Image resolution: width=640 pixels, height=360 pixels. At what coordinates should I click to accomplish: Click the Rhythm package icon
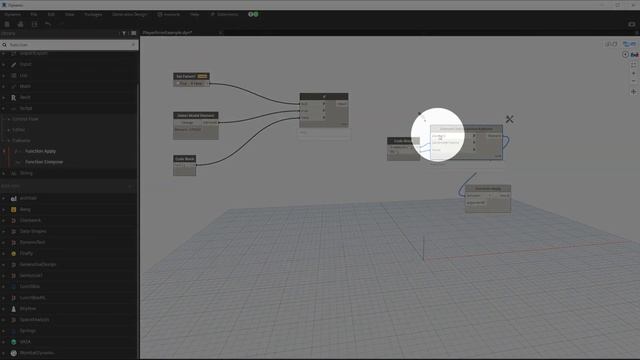click(13, 309)
